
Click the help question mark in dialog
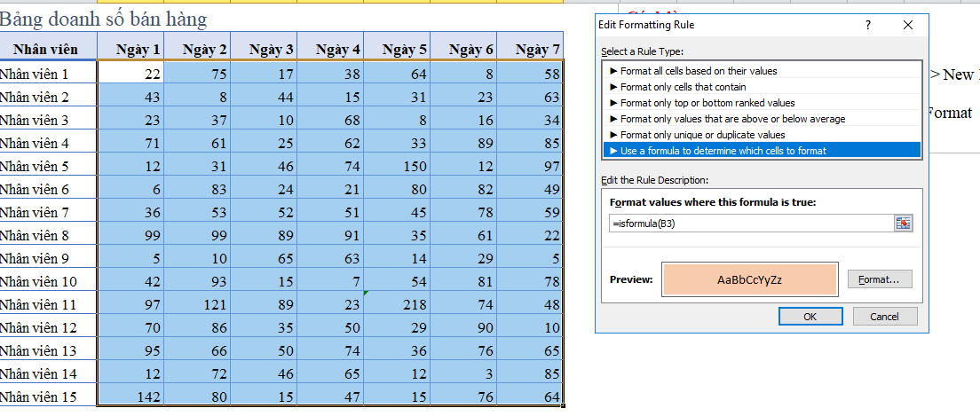(868, 25)
